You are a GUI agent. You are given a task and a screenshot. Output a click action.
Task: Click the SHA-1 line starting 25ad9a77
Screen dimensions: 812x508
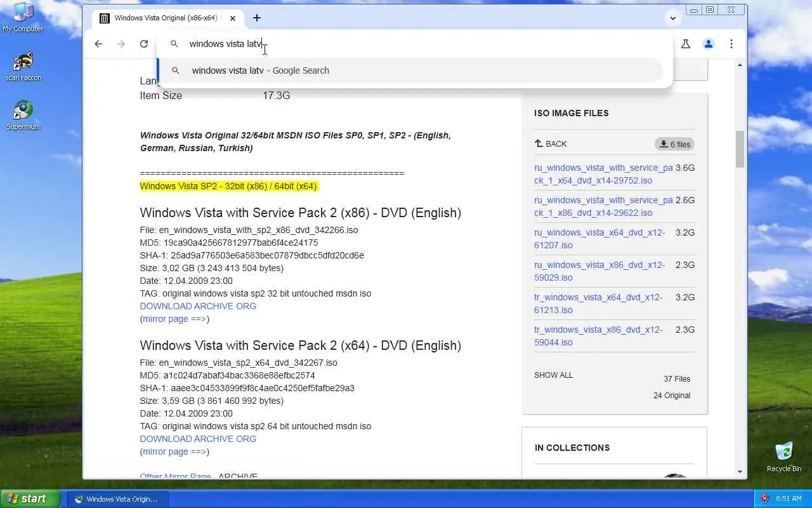coord(252,255)
